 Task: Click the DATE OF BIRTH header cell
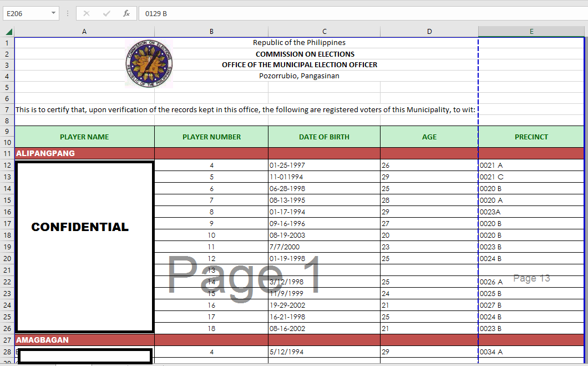point(325,137)
